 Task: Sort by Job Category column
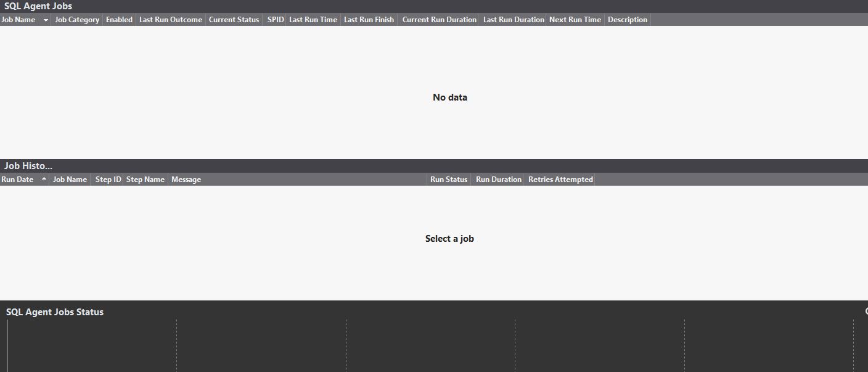[77, 20]
